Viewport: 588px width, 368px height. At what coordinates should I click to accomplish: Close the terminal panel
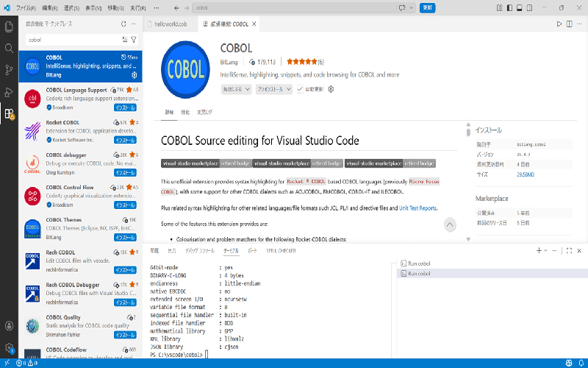pos(579,250)
